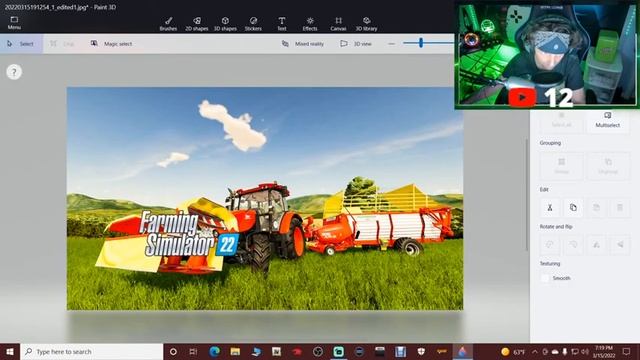640x360 pixels.
Task: Show hidden system tray icons chevron
Action: coord(535,351)
